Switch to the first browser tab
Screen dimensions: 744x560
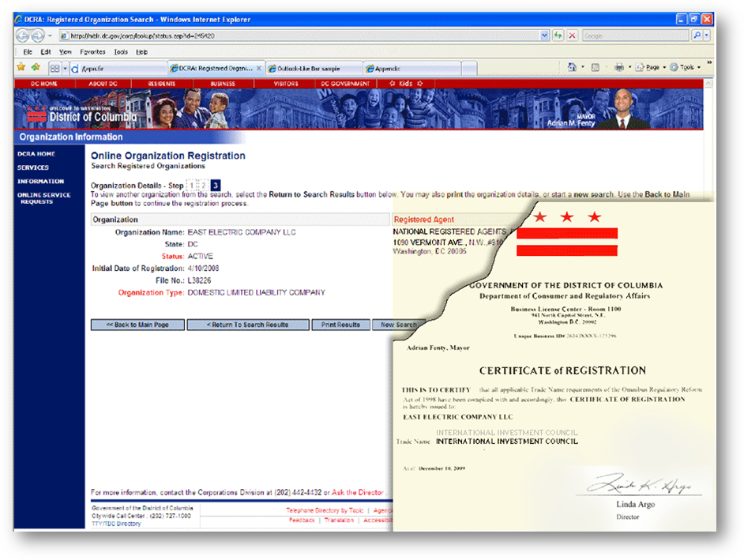coord(118,69)
